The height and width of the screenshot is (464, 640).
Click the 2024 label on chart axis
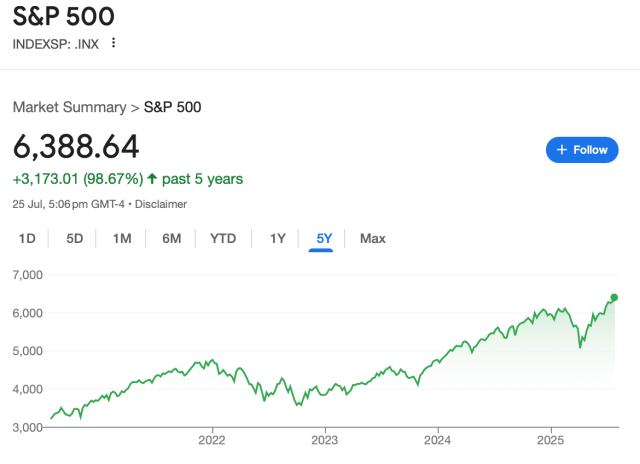click(437, 439)
